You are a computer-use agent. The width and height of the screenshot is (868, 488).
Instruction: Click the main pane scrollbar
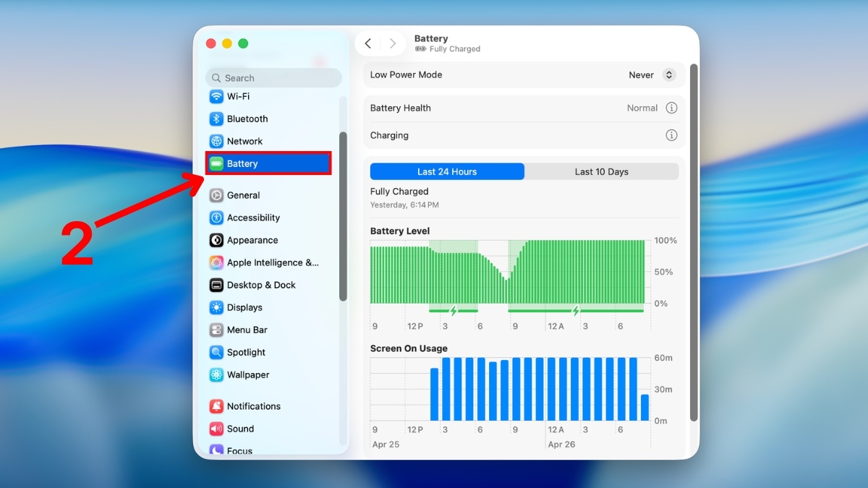click(x=694, y=242)
